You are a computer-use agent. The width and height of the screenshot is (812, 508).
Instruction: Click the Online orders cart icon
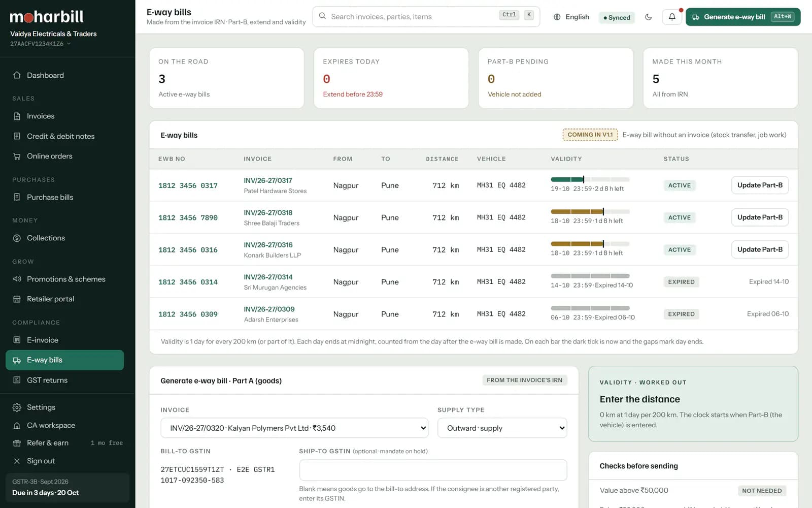[x=17, y=156]
